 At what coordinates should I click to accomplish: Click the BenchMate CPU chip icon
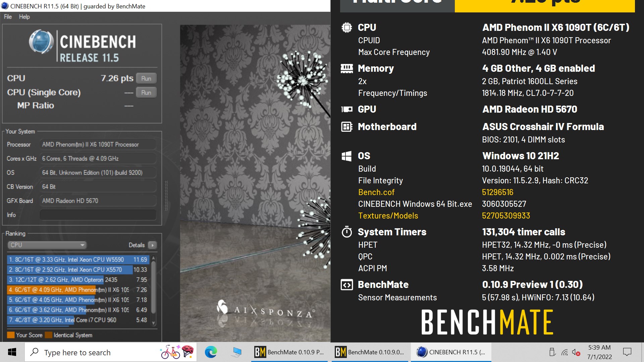[347, 27]
